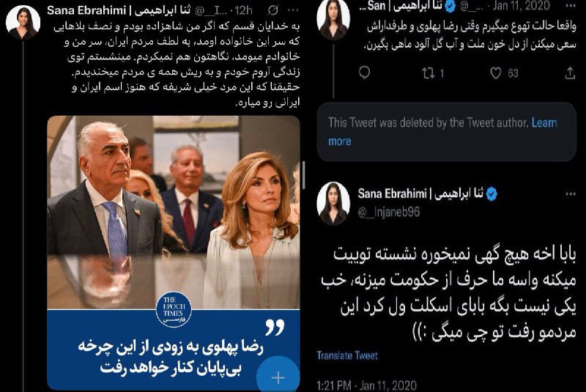586x392 pixels.
Task: Click the verified badge next to Sana Ebrahimi
Action: pos(492,194)
